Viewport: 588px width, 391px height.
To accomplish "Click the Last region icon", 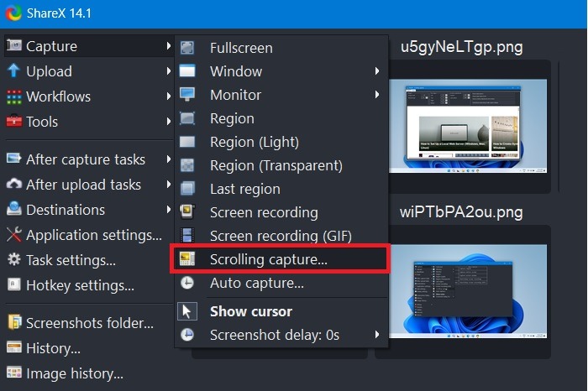I will click(187, 189).
